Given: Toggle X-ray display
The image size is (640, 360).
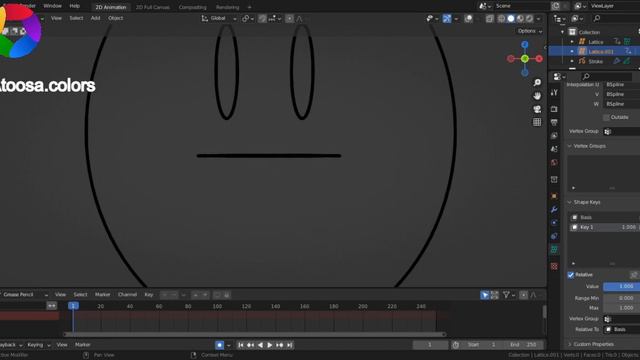Looking at the screenshot, I should tap(489, 19).
